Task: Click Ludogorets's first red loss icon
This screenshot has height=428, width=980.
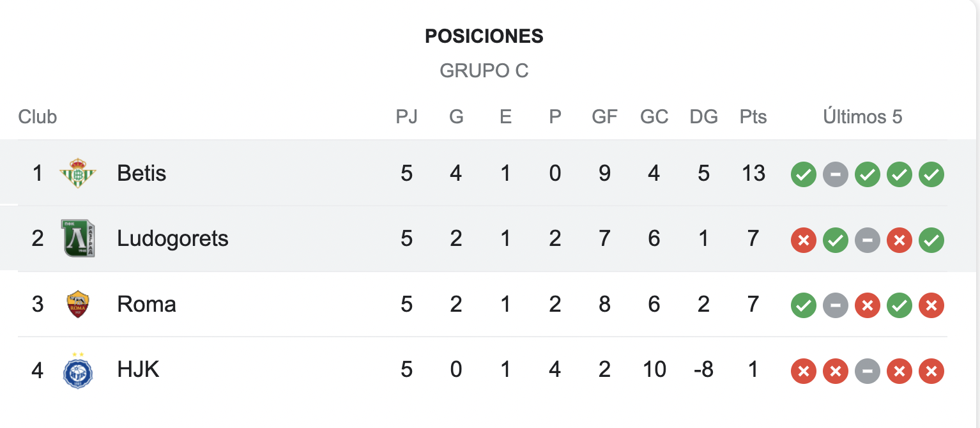Action: (x=804, y=240)
